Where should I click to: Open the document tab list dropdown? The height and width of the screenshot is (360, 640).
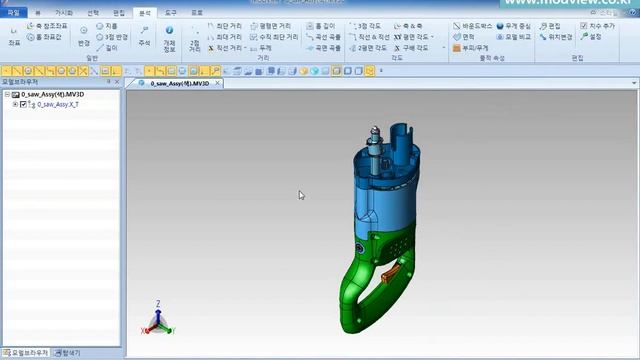point(634,83)
